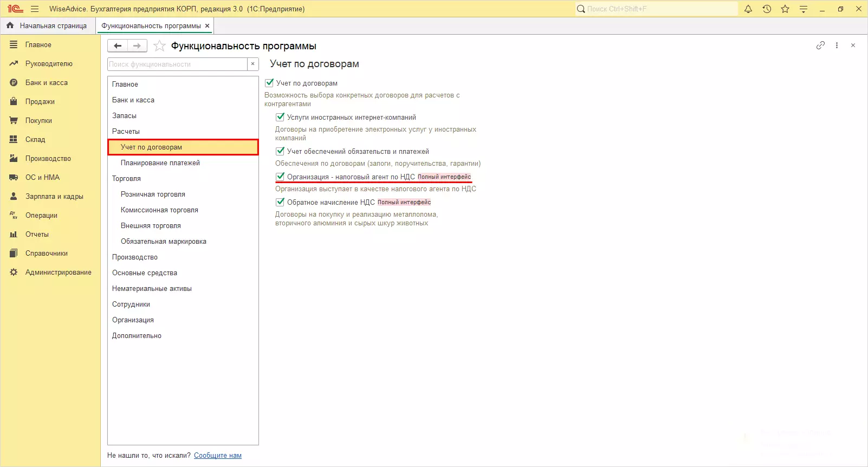Image resolution: width=868 pixels, height=467 pixels.
Task: Select Планирование платежей list item
Action: tap(183, 163)
